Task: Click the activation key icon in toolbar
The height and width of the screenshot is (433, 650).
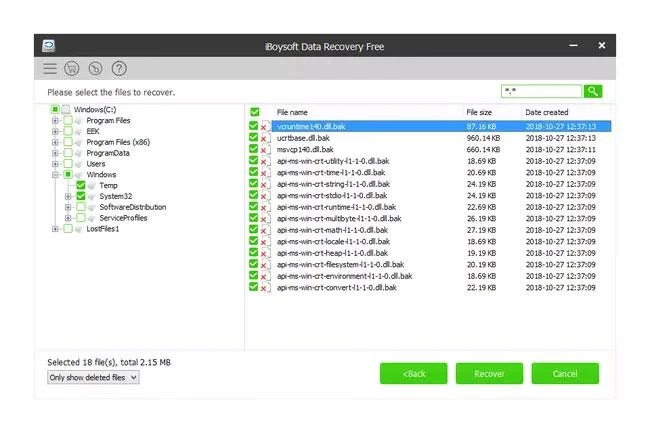Action: point(95,68)
